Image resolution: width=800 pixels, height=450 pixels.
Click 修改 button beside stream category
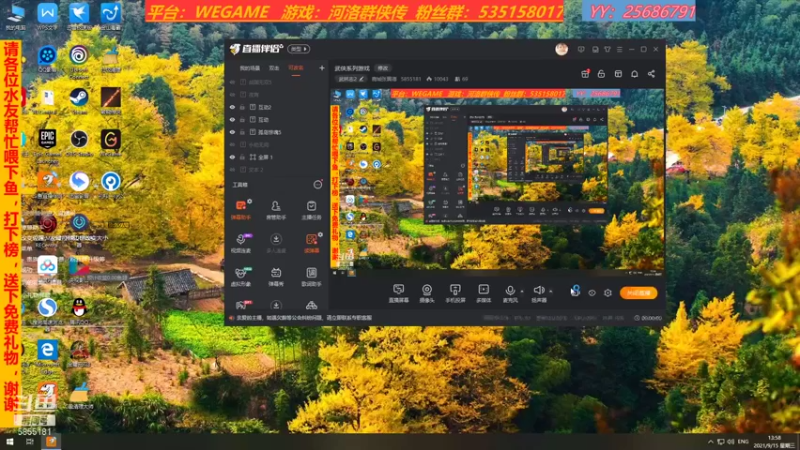click(x=383, y=68)
